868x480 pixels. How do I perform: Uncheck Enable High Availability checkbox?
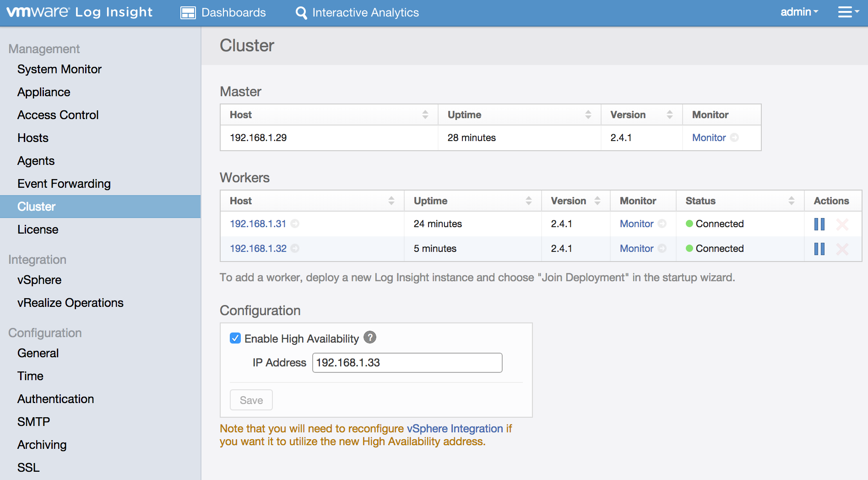235,338
